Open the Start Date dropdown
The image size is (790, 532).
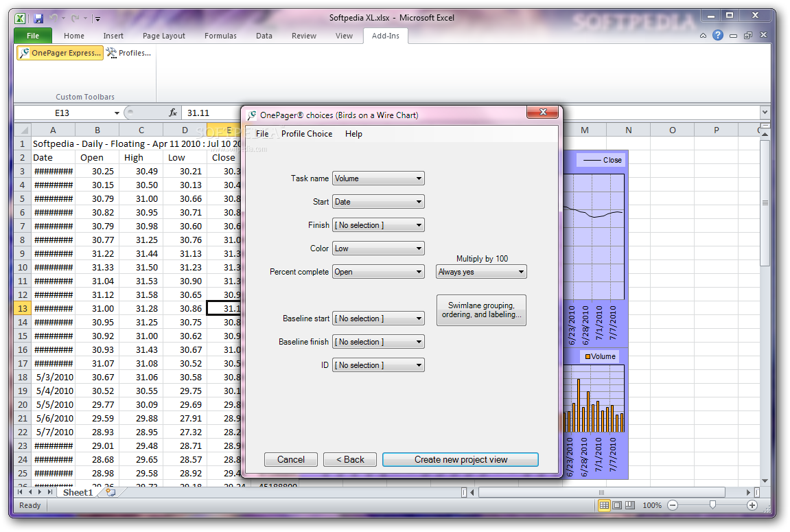[378, 202]
